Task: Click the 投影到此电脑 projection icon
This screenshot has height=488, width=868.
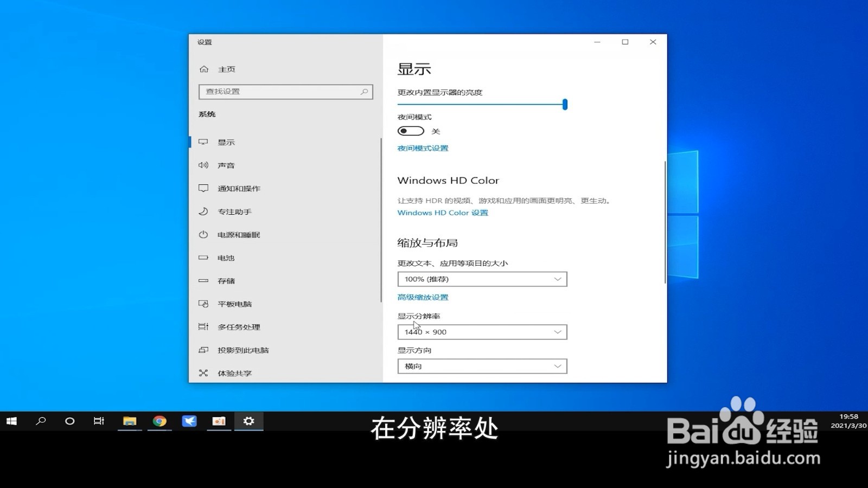Action: point(203,350)
